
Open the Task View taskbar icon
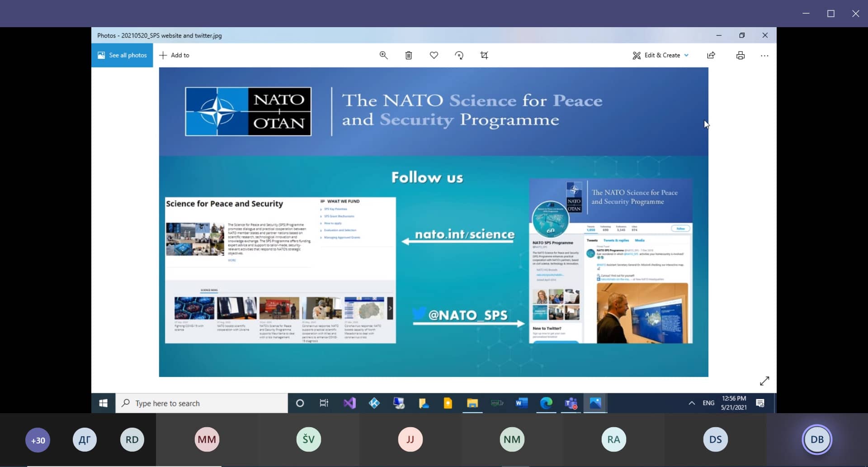coord(324,403)
